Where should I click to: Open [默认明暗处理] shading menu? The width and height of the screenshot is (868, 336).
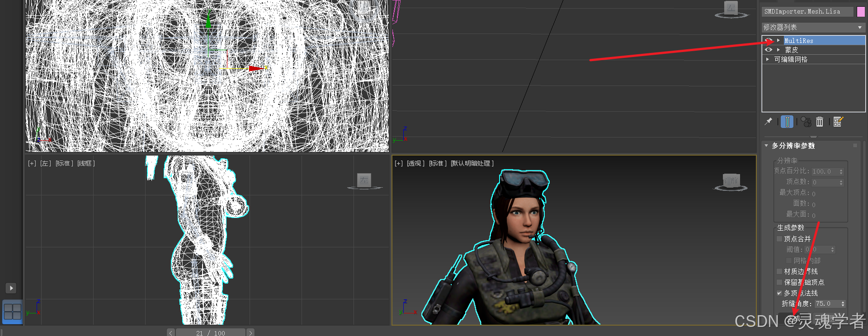point(472,163)
